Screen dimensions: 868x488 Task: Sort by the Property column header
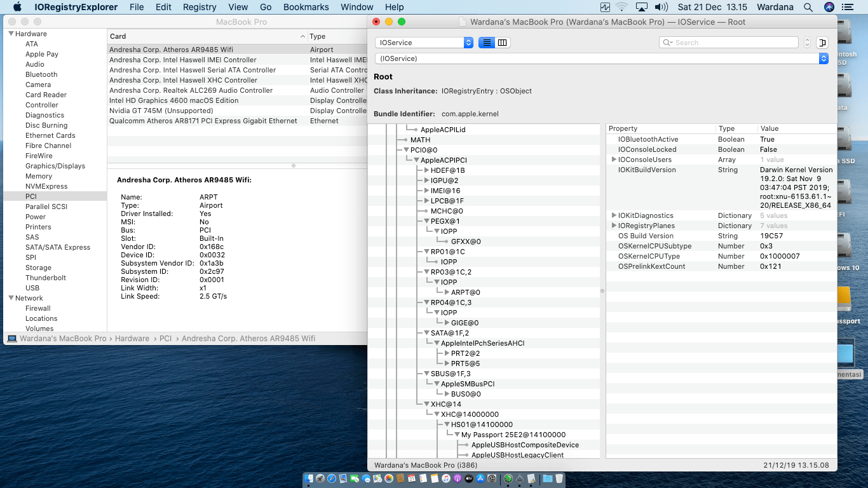pyautogui.click(x=661, y=128)
